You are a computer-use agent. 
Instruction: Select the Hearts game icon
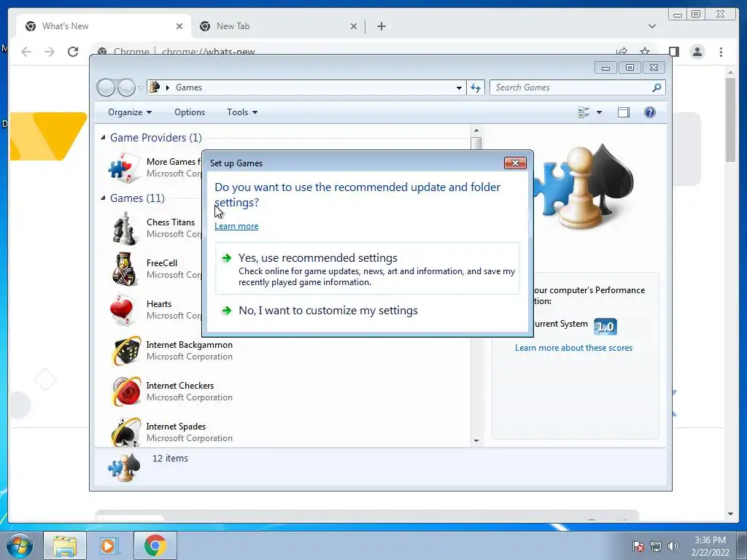(122, 309)
